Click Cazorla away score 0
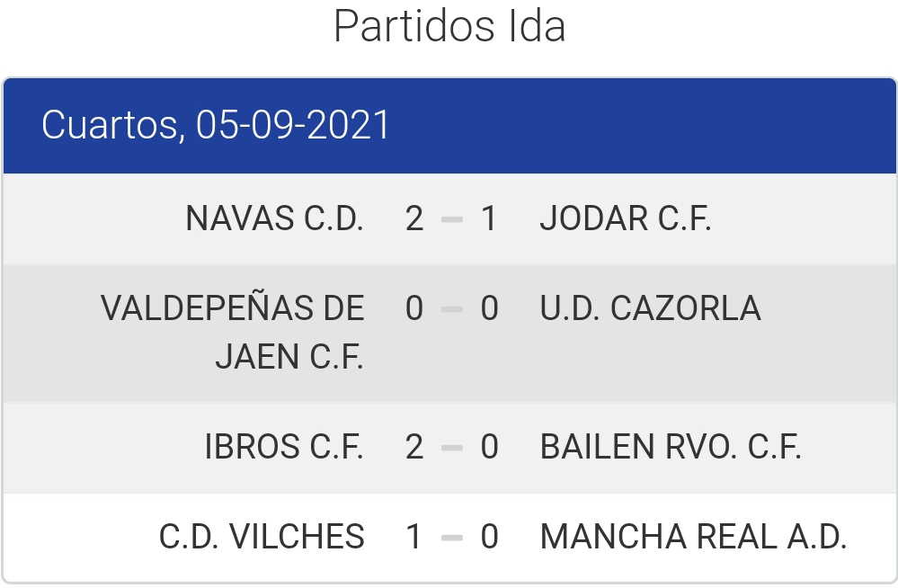Screen dimensions: 898x588 489,309
